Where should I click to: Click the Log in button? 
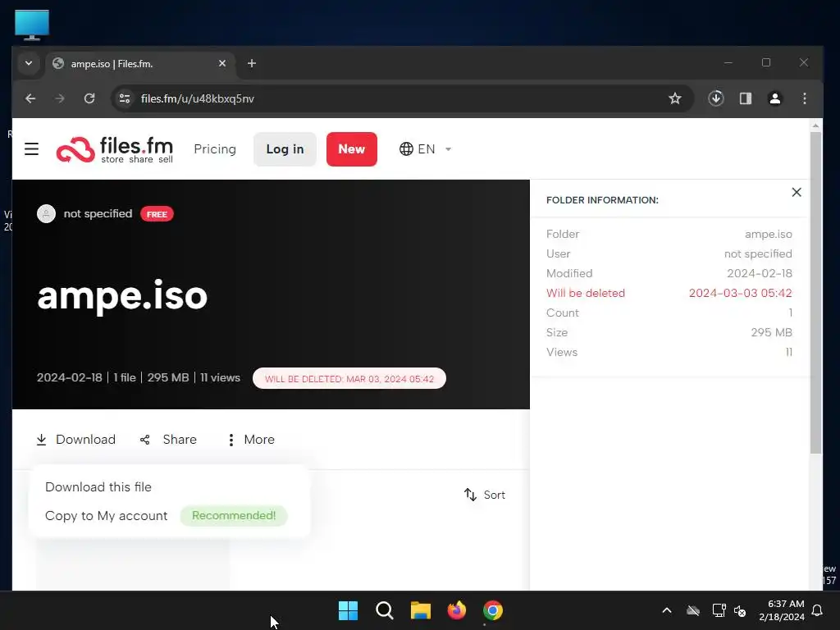pos(285,149)
